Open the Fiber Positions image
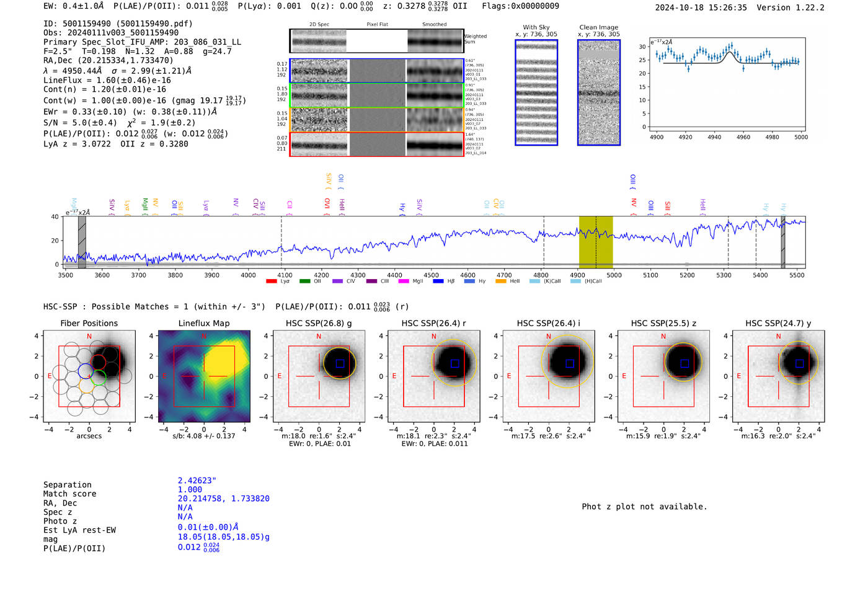The image size is (868, 591). pyautogui.click(x=89, y=376)
